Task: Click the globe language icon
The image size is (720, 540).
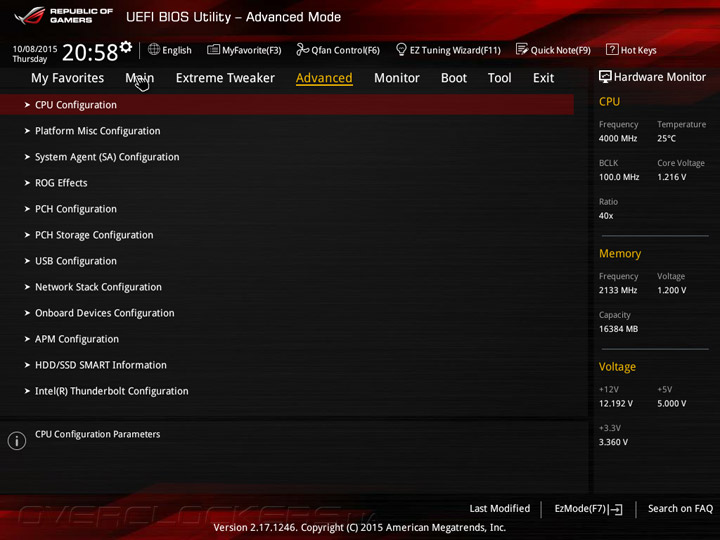Action: [154, 49]
